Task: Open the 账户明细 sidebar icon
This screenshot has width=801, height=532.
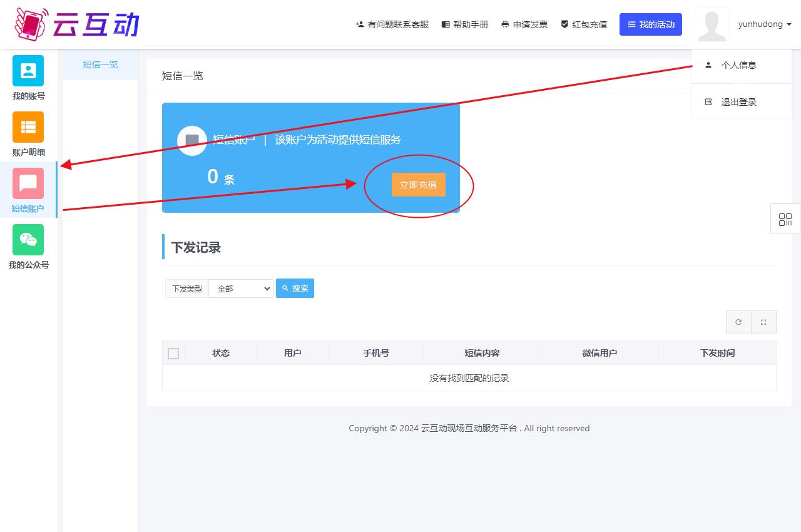Action: pos(28,127)
